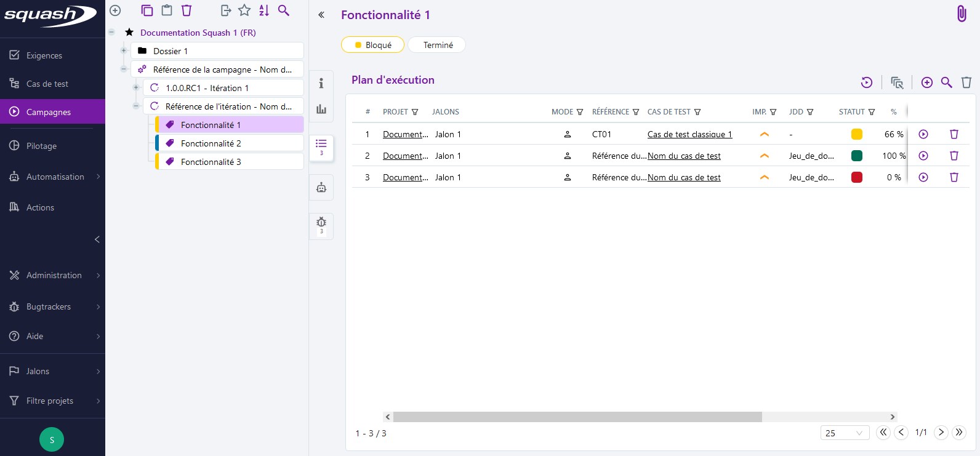Open the automated suites robot panel icon
Viewport: 980px width, 456px height.
tap(321, 188)
